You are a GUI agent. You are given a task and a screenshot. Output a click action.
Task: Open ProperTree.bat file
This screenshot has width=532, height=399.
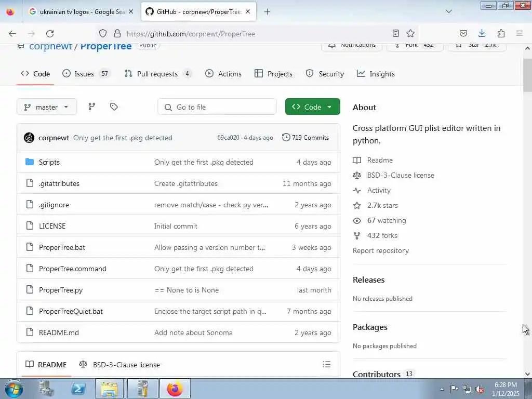[62, 247]
